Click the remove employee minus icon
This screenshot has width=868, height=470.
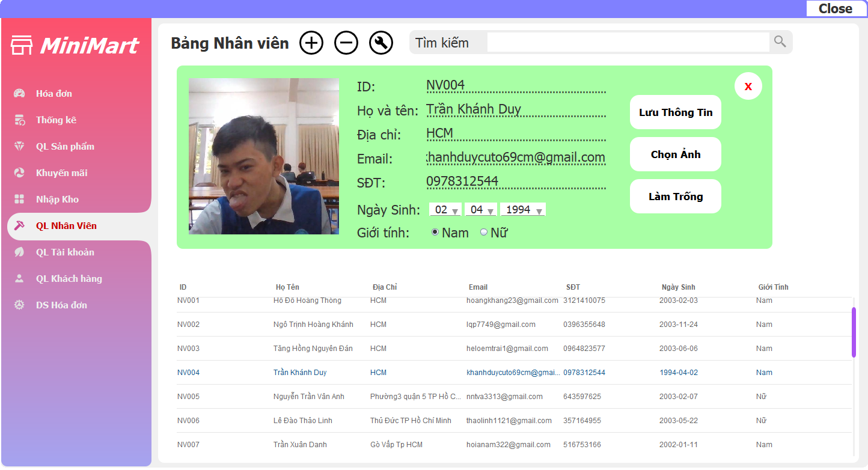[346, 43]
